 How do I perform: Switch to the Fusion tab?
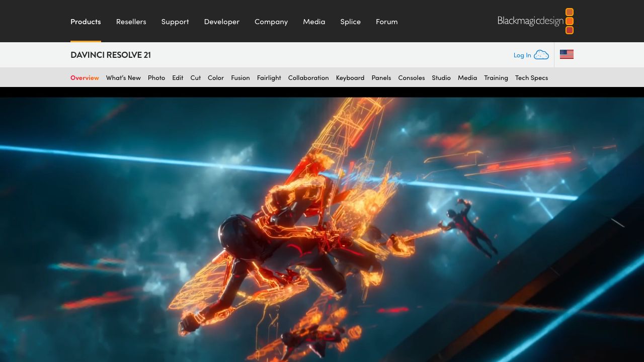(240, 77)
